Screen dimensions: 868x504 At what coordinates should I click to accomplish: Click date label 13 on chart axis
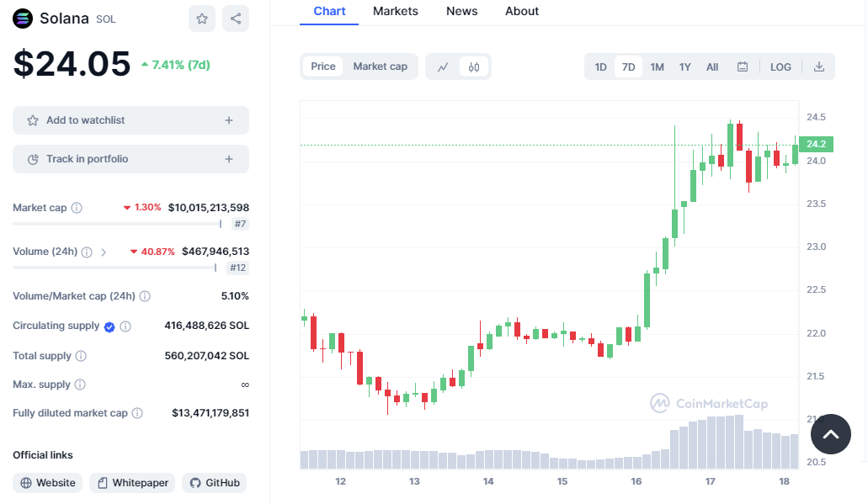(414, 481)
